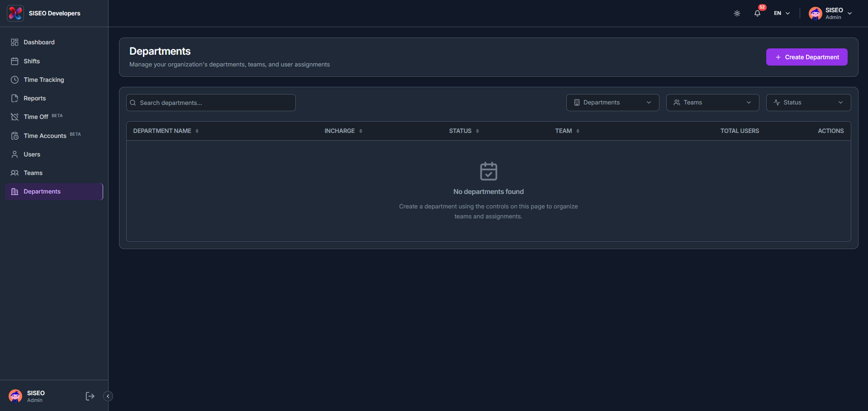Open the Shifts page
This screenshot has height=411, width=868.
[54, 61]
